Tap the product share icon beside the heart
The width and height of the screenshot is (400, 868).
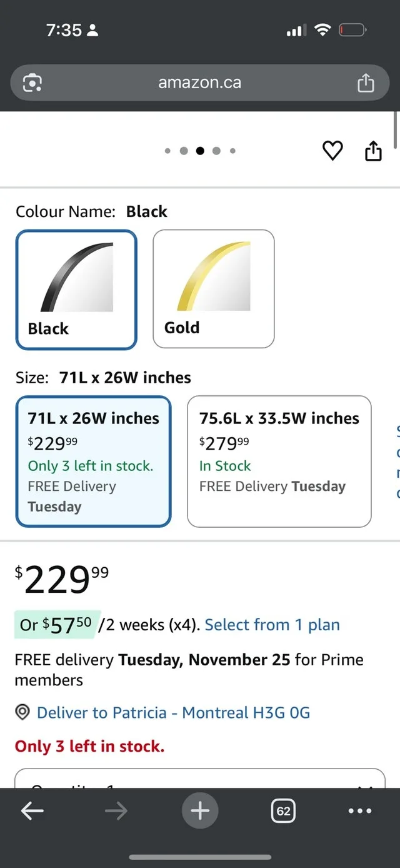[373, 151]
